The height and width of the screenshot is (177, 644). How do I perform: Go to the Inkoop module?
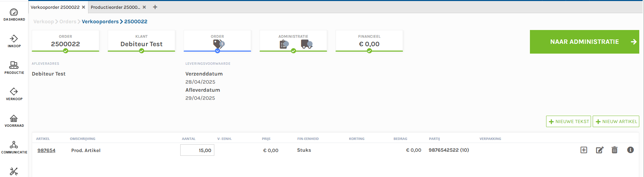tap(14, 41)
